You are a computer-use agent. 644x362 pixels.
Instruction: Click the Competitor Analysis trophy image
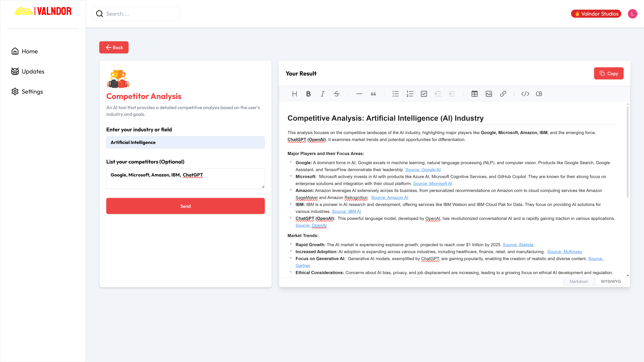(x=118, y=79)
